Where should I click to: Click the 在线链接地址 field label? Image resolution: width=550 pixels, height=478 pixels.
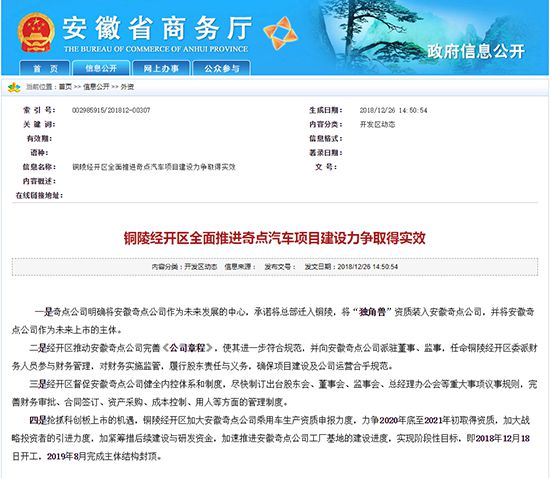point(39,195)
